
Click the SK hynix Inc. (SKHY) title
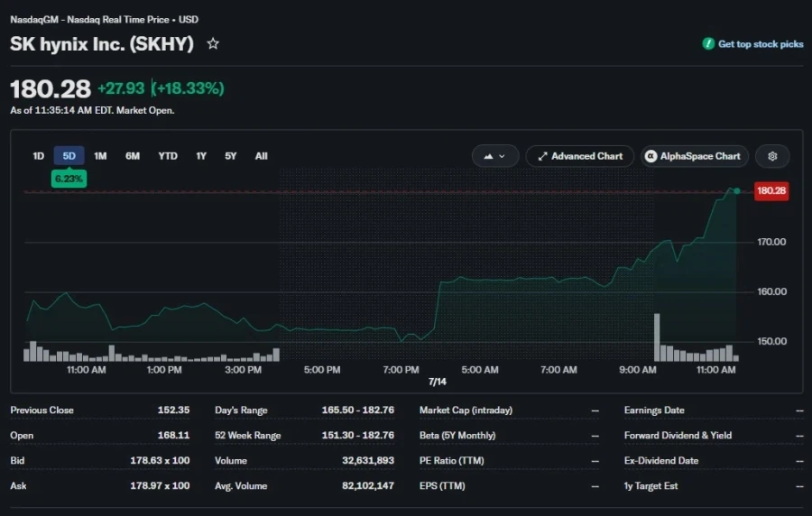(x=101, y=44)
